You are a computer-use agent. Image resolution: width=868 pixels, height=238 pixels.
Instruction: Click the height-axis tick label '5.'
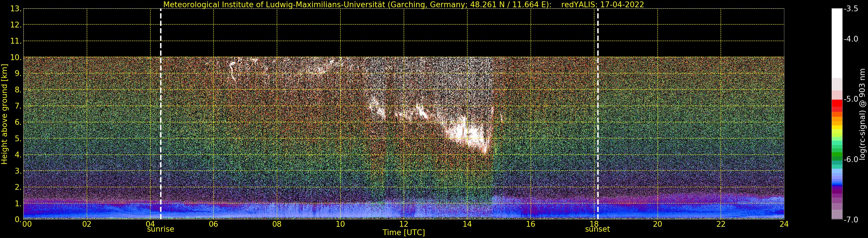[x=18, y=138]
